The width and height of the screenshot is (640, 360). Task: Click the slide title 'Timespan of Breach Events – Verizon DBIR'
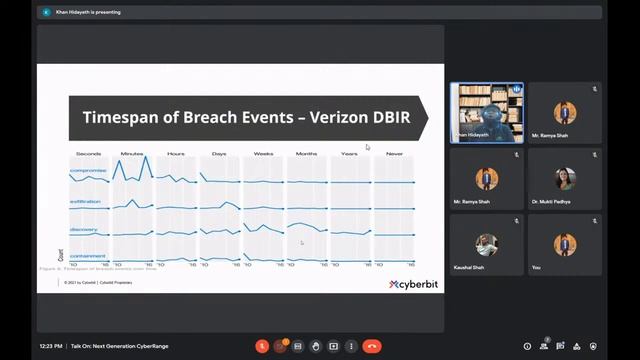247,118
